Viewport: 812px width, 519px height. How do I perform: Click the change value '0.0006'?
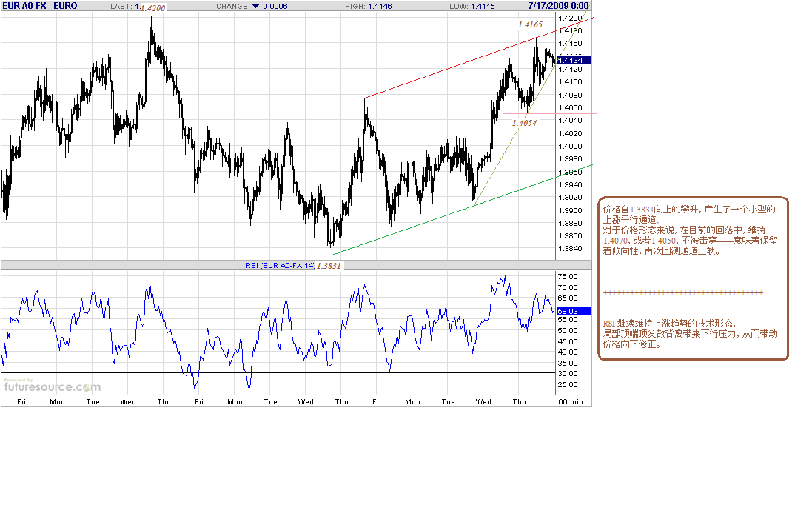[x=275, y=6]
